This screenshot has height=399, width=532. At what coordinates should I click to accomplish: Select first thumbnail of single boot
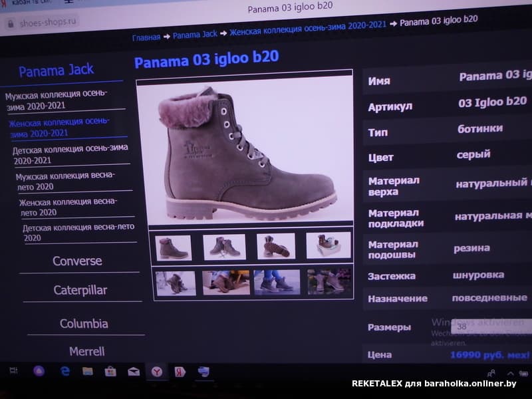pyautogui.click(x=173, y=247)
